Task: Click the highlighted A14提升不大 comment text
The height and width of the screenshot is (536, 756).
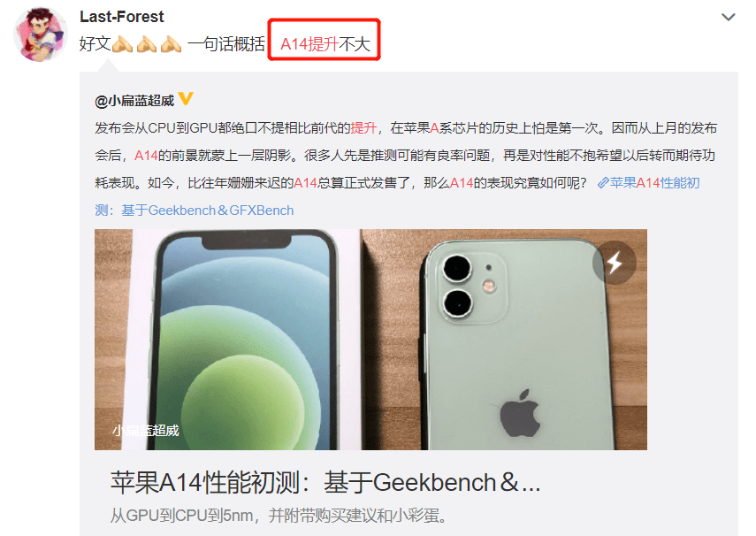Action: [x=325, y=44]
